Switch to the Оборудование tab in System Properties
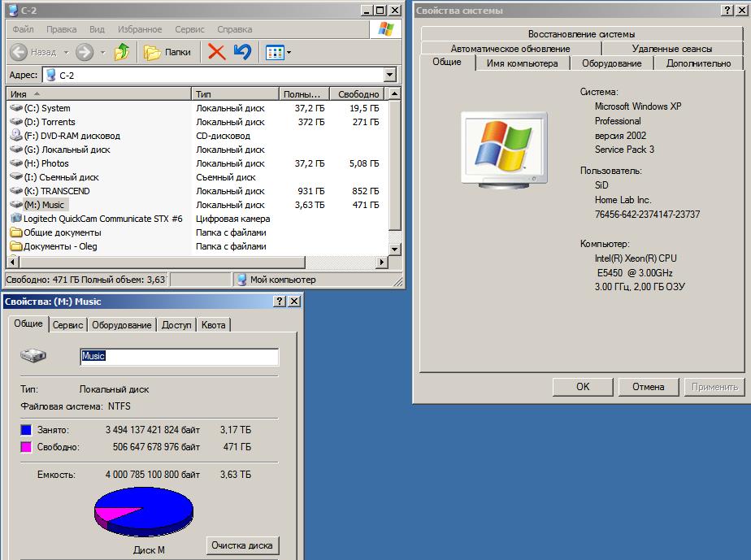The height and width of the screenshot is (560, 751). 611,63
